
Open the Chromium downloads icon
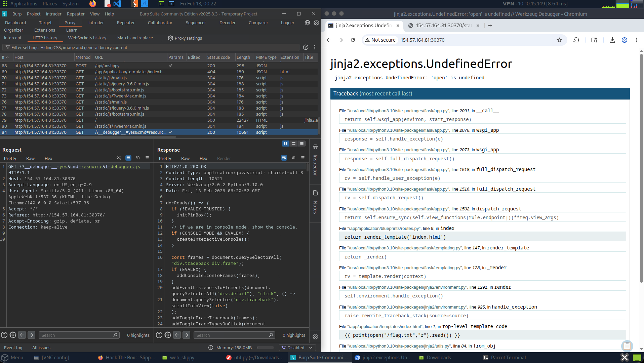click(x=612, y=40)
